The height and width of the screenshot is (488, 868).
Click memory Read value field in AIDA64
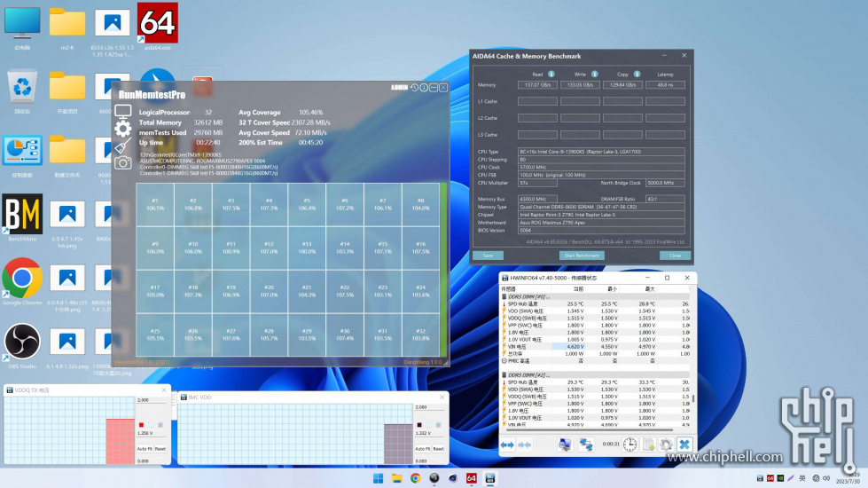pos(537,85)
